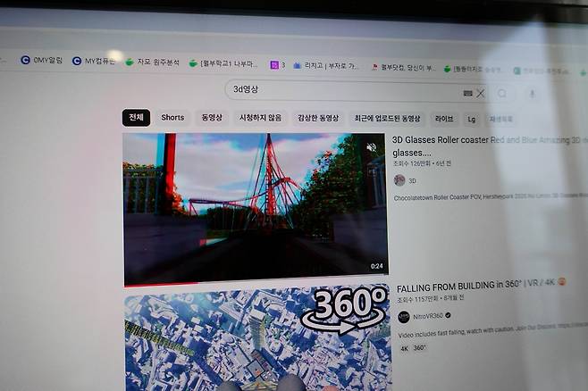Viewport: 588px width, 391px height.
Task: Play the 3D Glasses Roller coaster thumbnail
Action: pyautogui.click(x=255, y=205)
